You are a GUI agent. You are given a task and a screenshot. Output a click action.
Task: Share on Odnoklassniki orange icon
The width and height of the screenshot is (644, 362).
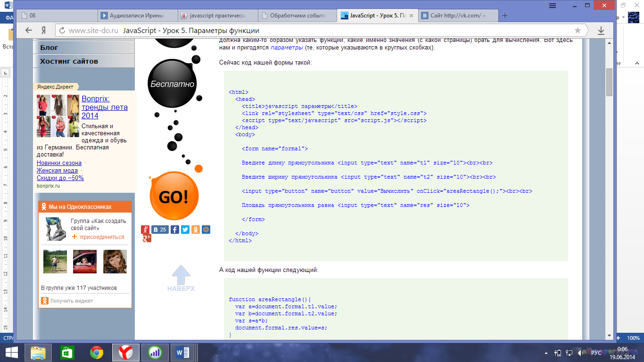pyautogui.click(x=195, y=230)
